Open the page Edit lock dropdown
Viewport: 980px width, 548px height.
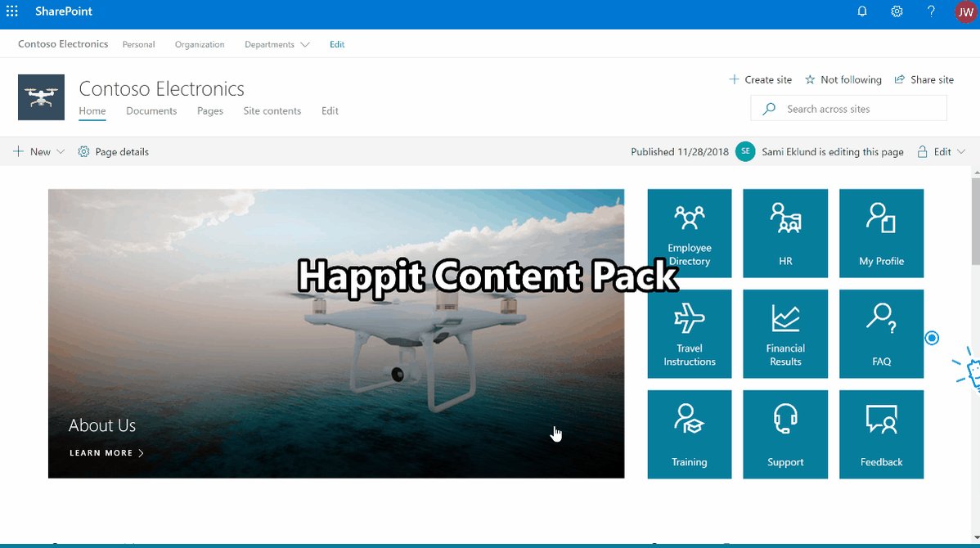[x=942, y=152]
